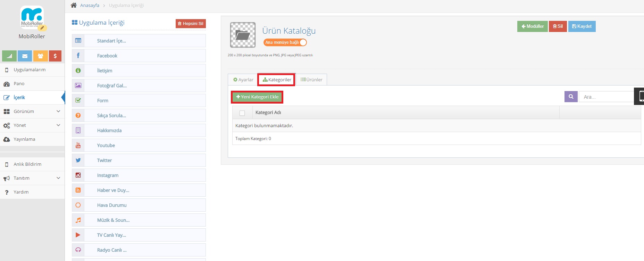Click the Yeni Kategori Ekle button

pyautogui.click(x=257, y=97)
